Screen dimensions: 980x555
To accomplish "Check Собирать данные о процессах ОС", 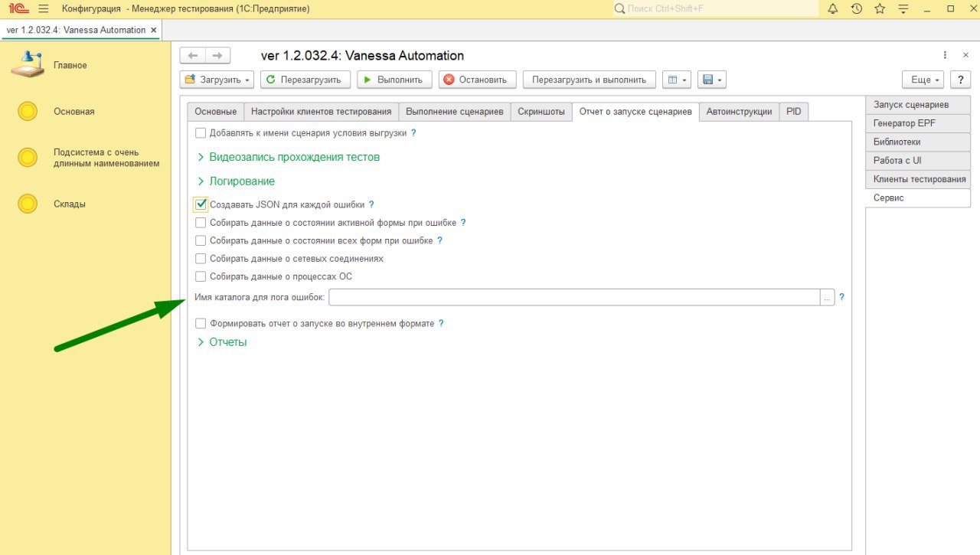I will pyautogui.click(x=201, y=276).
